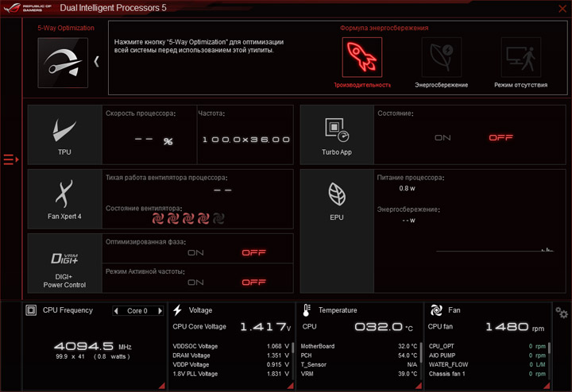
Task: Turn Turbo App state ON
Action: (x=443, y=138)
